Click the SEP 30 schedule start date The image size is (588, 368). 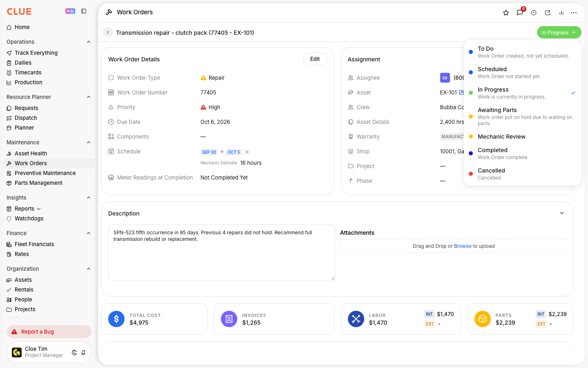pos(209,152)
